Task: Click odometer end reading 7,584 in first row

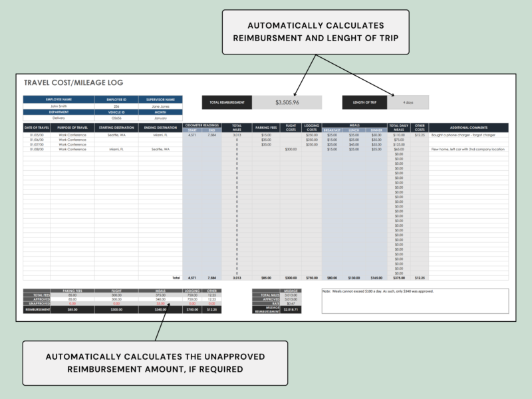Action: click(211, 135)
